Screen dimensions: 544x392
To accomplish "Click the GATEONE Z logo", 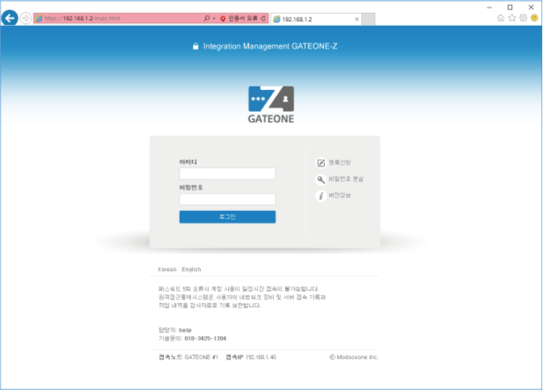I will tap(272, 104).
